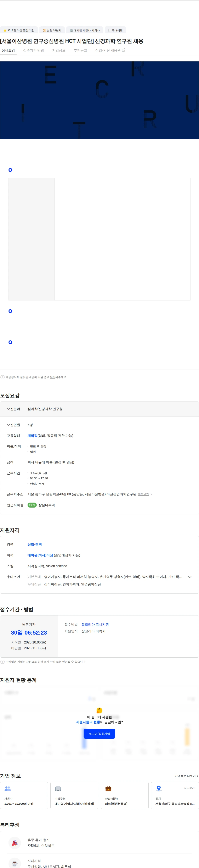Click the 구내식당 badge
The image size is (199, 868).
point(115,30)
